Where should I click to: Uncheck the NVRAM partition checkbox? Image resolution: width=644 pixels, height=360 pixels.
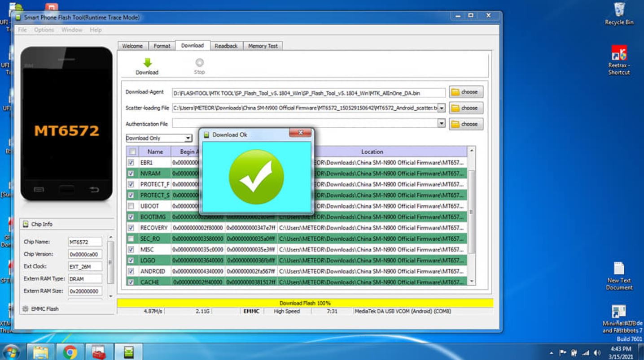point(131,173)
